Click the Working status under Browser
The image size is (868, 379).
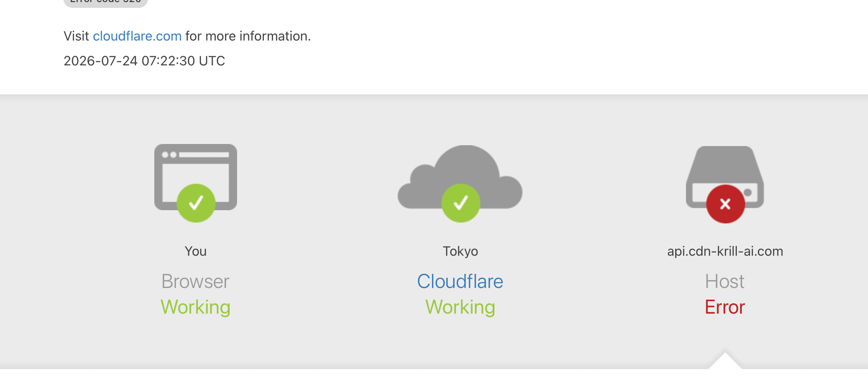(196, 307)
